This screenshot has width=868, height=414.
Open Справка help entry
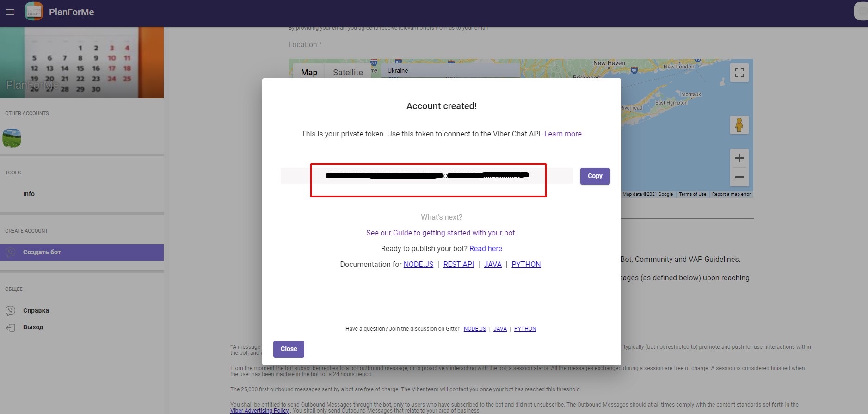[36, 310]
